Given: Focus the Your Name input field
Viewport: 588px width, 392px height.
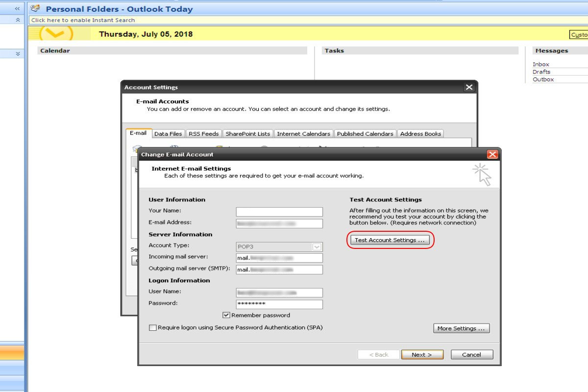Looking at the screenshot, I should pyautogui.click(x=279, y=212).
